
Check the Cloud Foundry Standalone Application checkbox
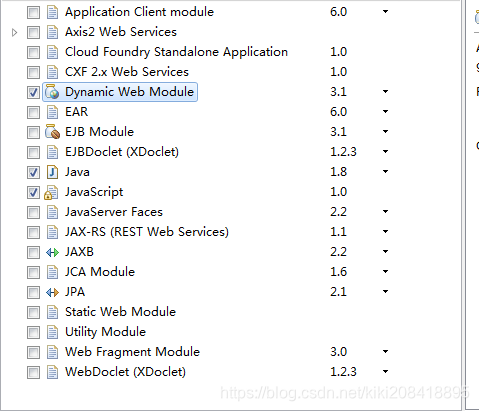click(33, 52)
